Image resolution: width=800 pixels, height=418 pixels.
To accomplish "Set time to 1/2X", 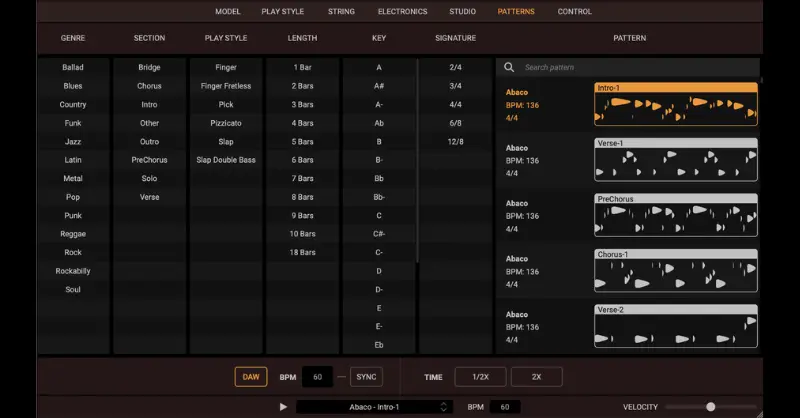I will (x=480, y=377).
